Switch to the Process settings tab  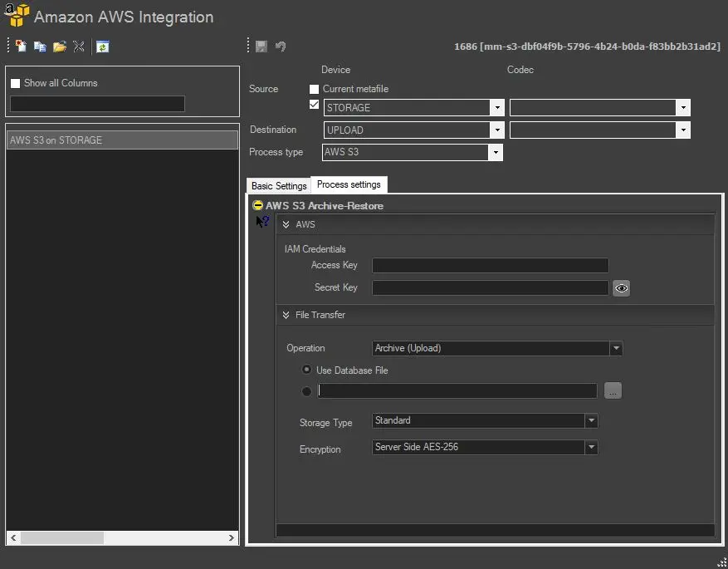[349, 184]
